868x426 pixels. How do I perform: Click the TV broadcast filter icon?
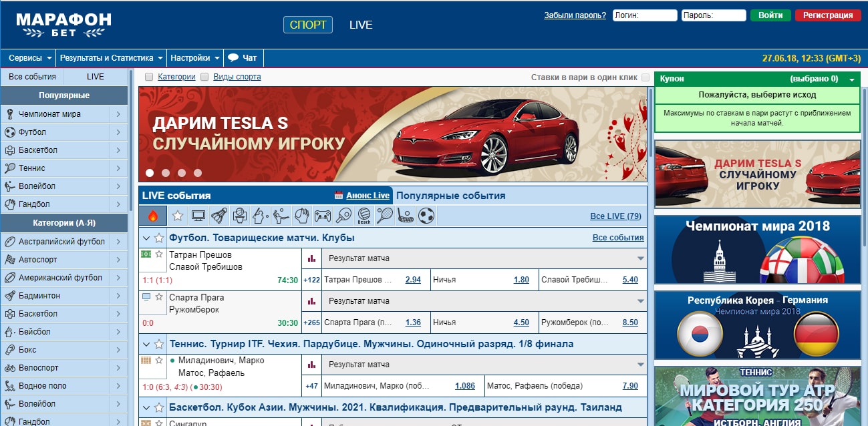(x=198, y=216)
